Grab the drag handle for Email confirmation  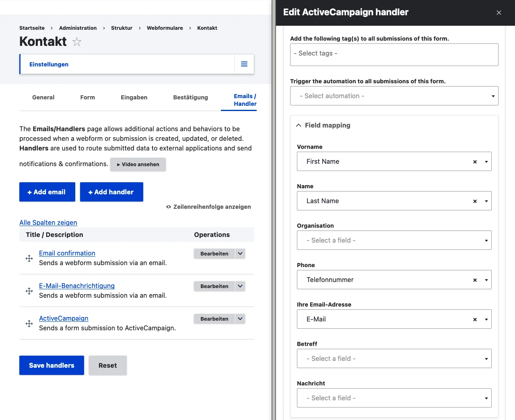(x=29, y=258)
